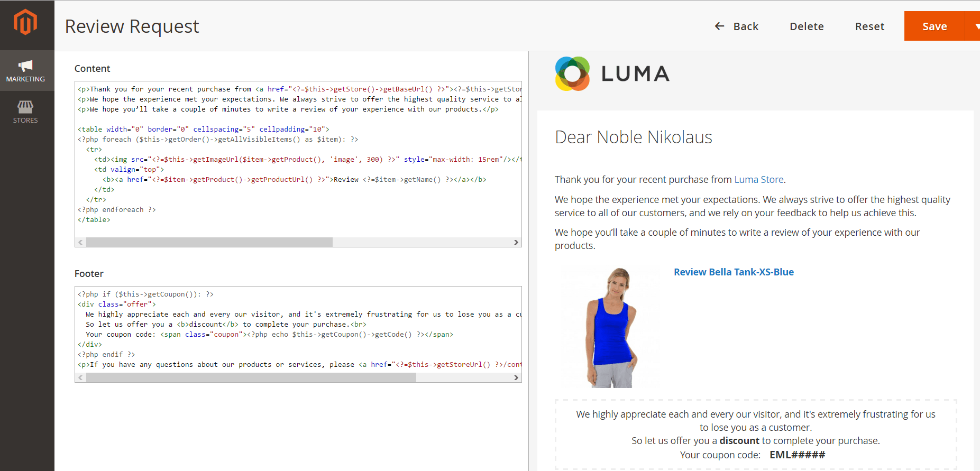
Task: Delete the Review Request template
Action: point(807,26)
